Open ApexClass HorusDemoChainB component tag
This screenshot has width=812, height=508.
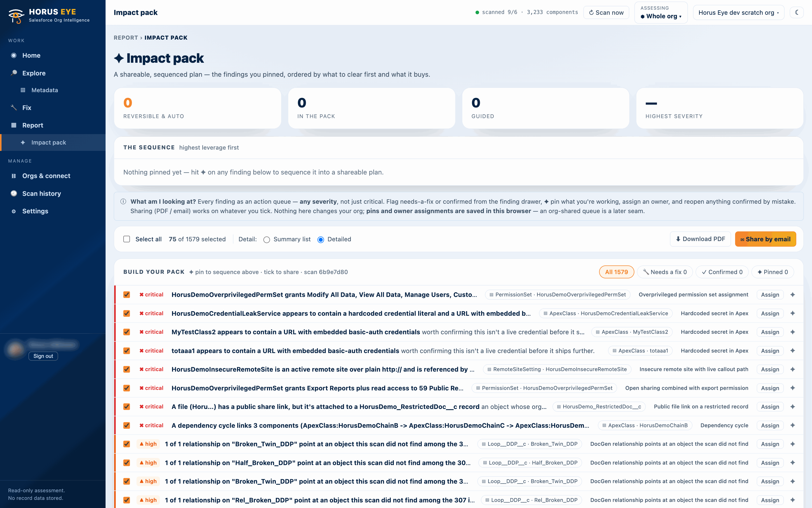(x=645, y=425)
